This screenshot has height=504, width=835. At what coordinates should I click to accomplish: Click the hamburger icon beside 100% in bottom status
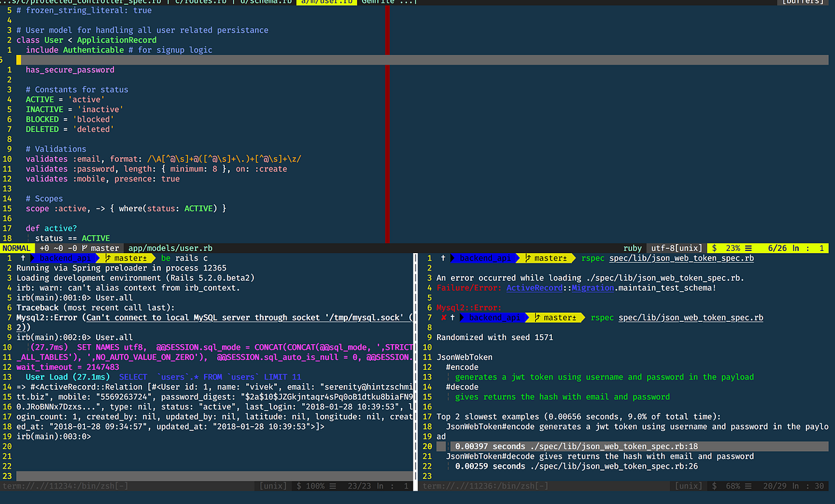(332, 486)
